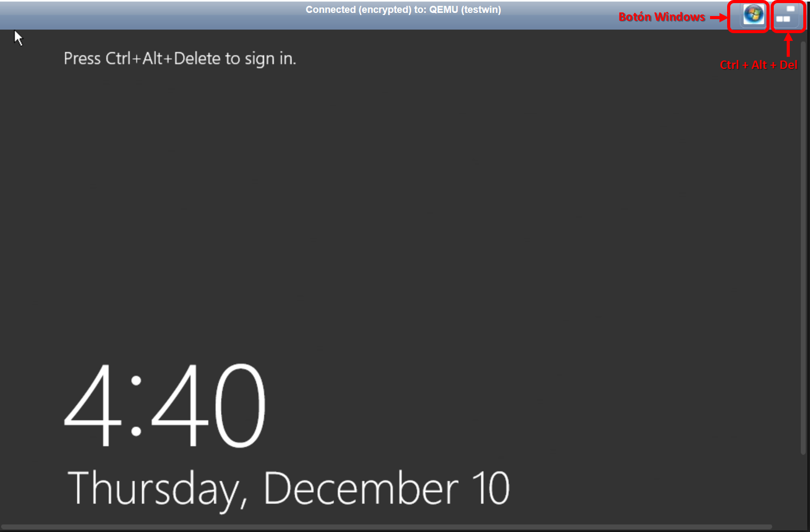Viewport: 810px width, 532px height.
Task: Click the red arrow pointing right to the Windows button
Action: (x=718, y=18)
